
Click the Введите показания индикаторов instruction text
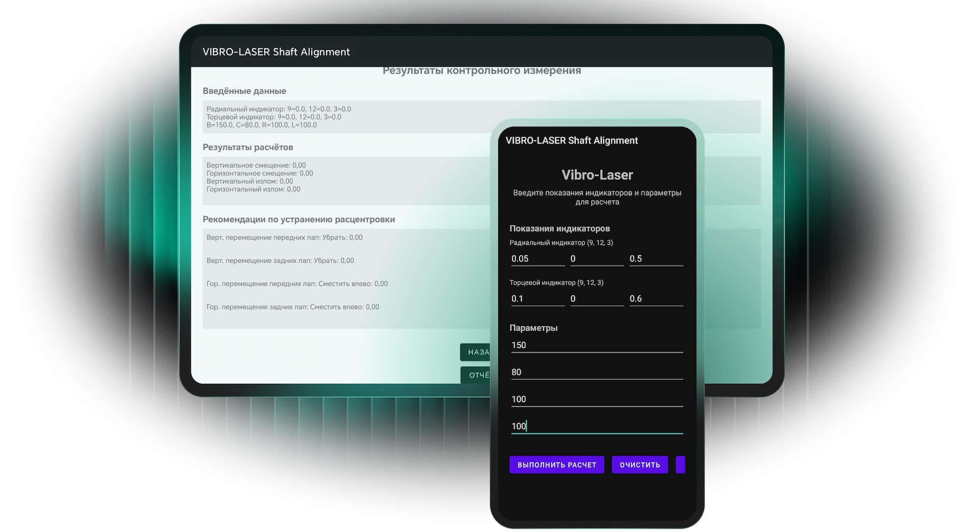coord(597,197)
